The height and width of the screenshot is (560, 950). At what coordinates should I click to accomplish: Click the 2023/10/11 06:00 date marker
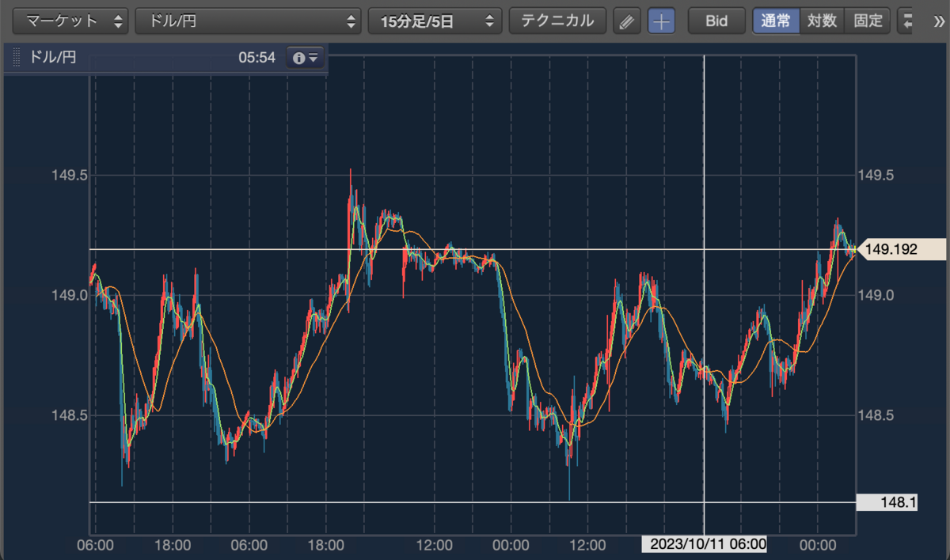pyautogui.click(x=704, y=544)
